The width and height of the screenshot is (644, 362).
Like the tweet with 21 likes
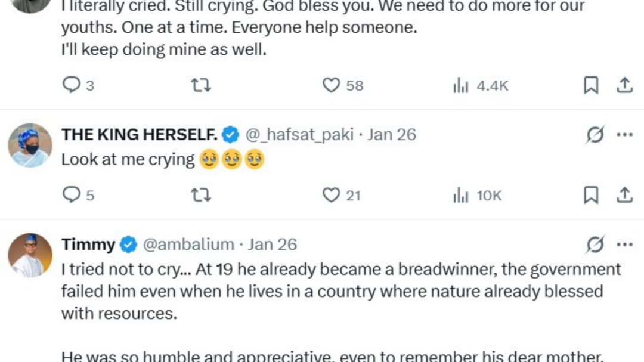point(331,194)
